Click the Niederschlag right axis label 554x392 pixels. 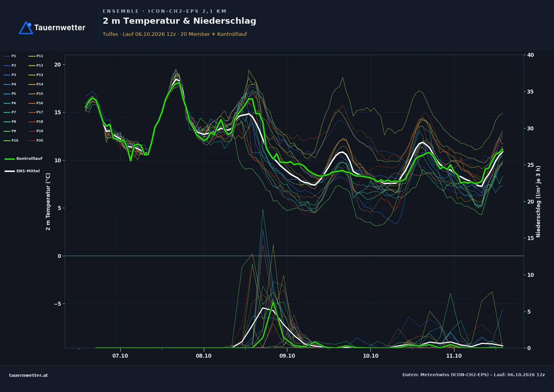pyautogui.click(x=538, y=201)
